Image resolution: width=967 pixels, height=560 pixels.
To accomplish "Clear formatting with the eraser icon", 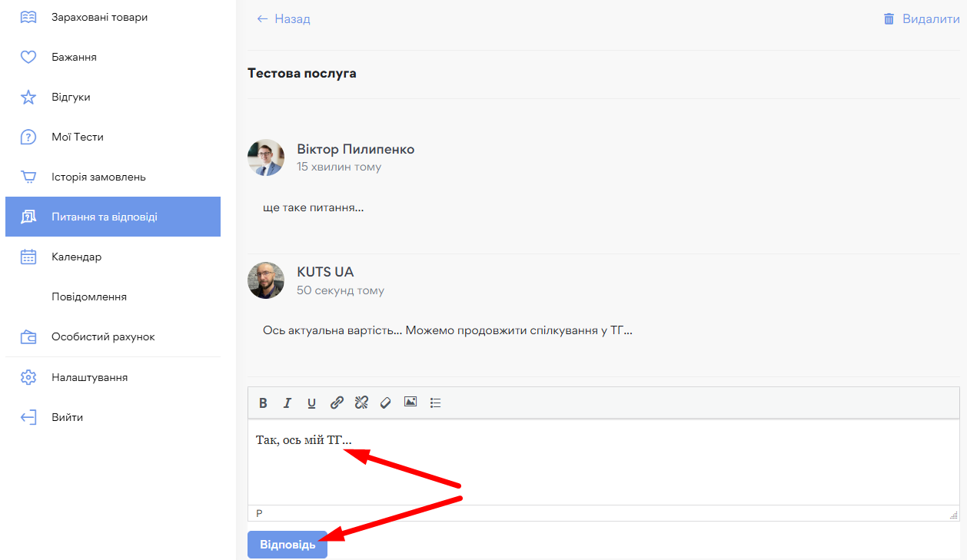I will [386, 403].
